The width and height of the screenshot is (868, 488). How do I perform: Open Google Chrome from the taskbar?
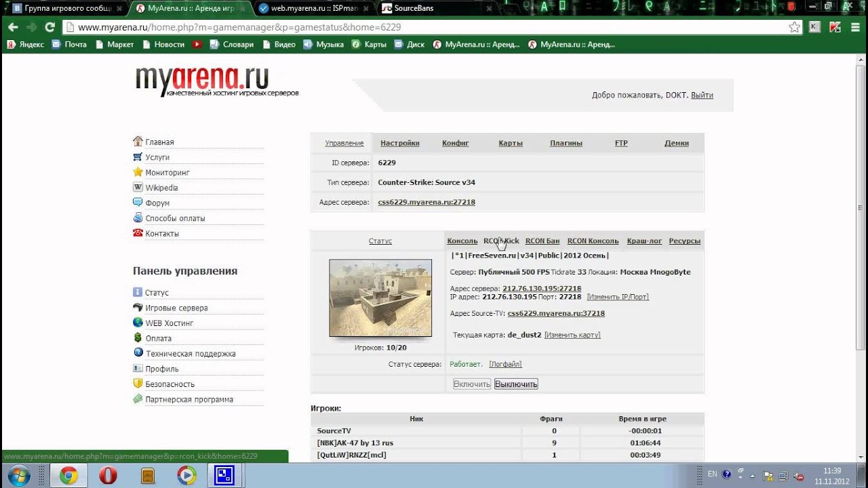pos(68,476)
